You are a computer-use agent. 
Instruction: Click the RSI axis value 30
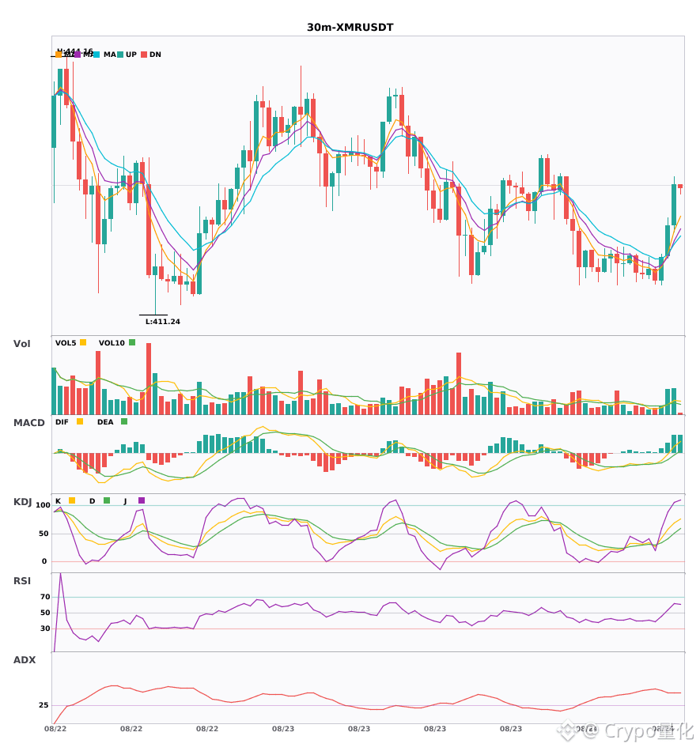(45, 628)
